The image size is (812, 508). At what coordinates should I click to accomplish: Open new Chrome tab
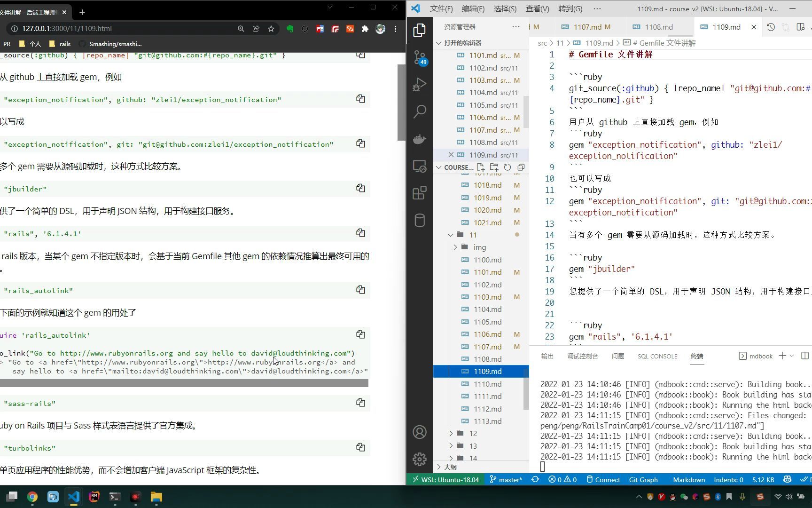click(x=82, y=12)
